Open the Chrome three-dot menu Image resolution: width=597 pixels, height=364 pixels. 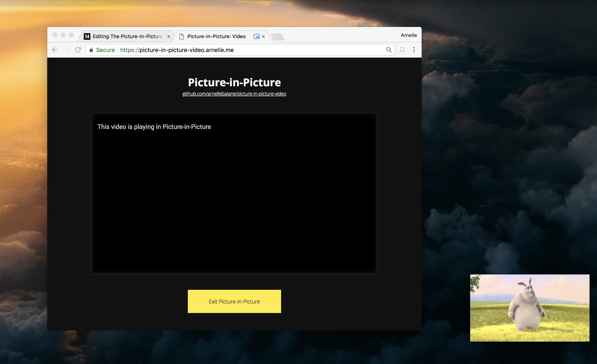pyautogui.click(x=414, y=50)
